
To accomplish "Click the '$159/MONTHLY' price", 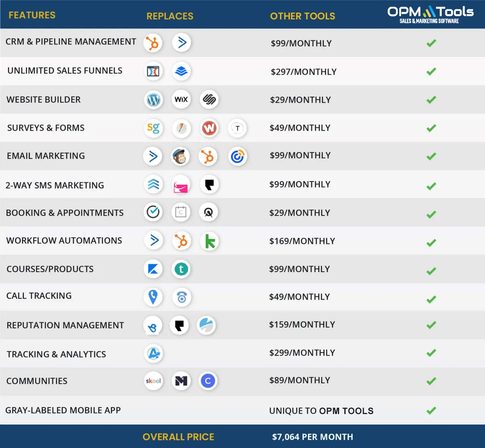I will click(x=302, y=325).
